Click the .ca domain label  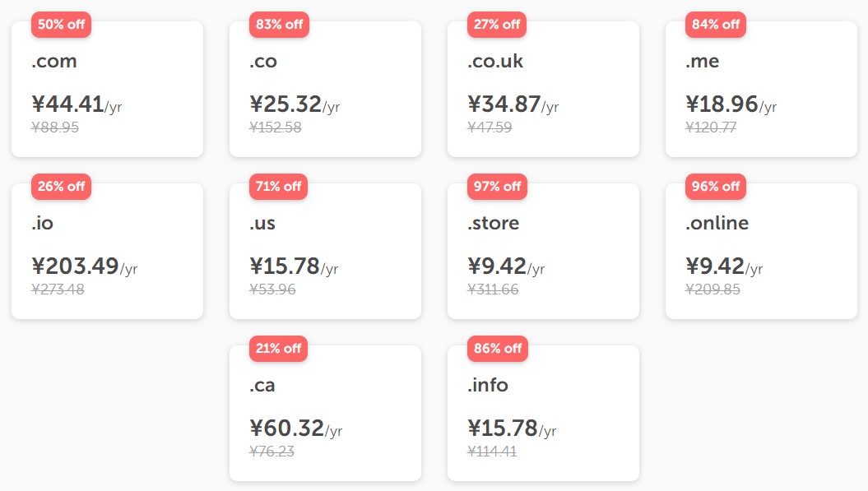point(262,386)
